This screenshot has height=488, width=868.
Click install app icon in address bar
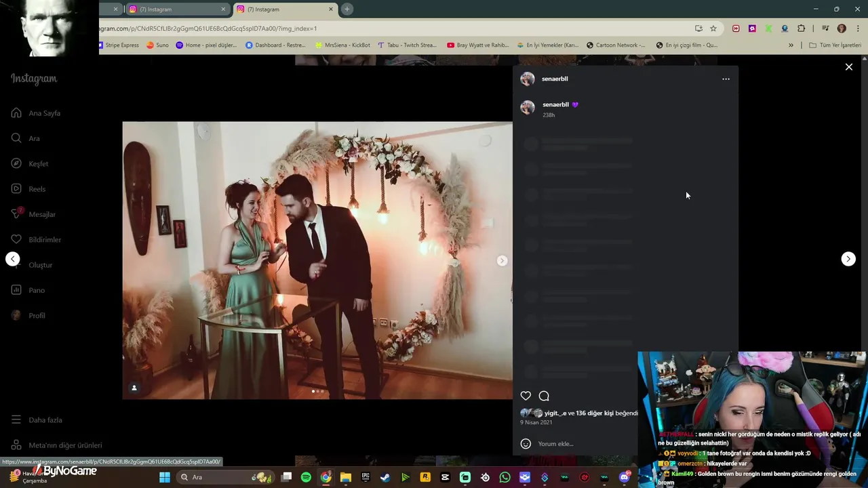click(698, 28)
